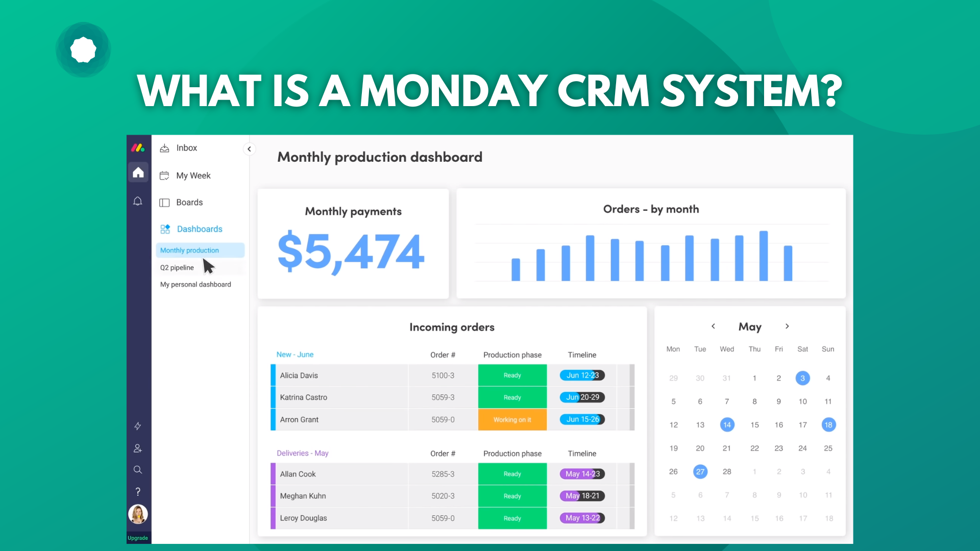The height and width of the screenshot is (551, 980).
Task: Select May 27 on the calendar
Action: [x=700, y=471]
